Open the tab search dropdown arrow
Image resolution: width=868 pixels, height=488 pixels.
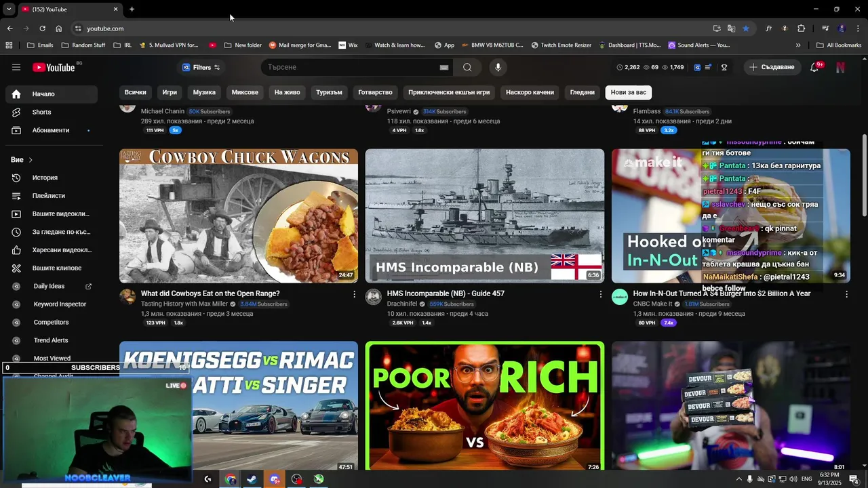pyautogui.click(x=9, y=9)
